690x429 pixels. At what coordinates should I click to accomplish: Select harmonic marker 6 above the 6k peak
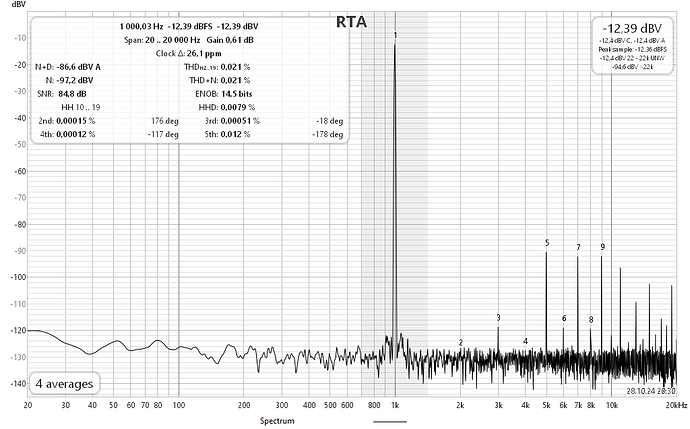click(x=564, y=319)
